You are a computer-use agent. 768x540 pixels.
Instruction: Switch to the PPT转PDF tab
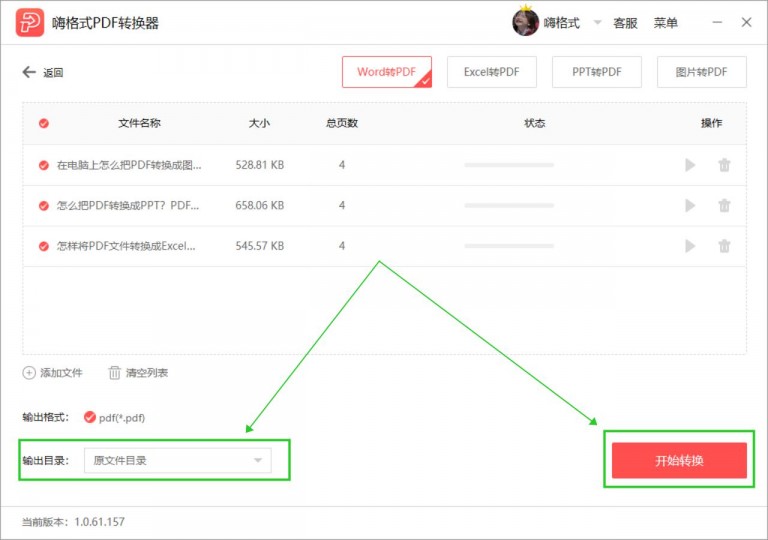pos(597,72)
